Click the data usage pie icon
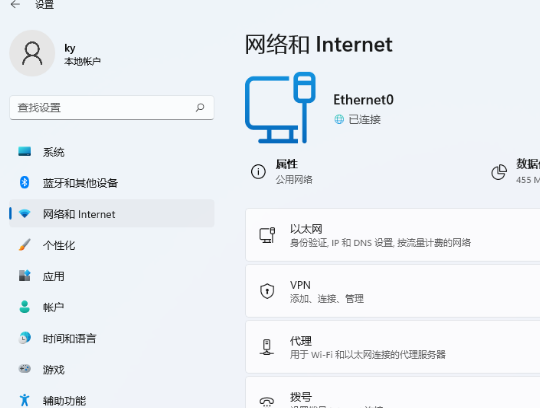The image size is (540, 408). click(499, 172)
